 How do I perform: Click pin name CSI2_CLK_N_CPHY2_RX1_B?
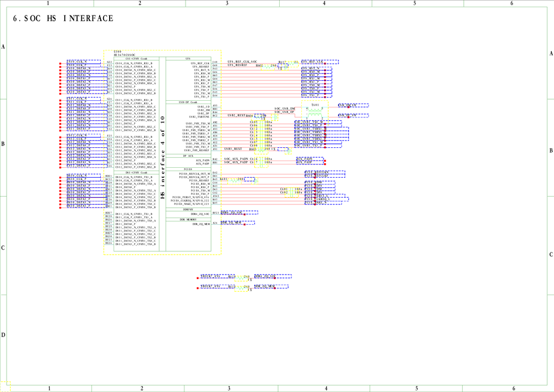point(134,137)
